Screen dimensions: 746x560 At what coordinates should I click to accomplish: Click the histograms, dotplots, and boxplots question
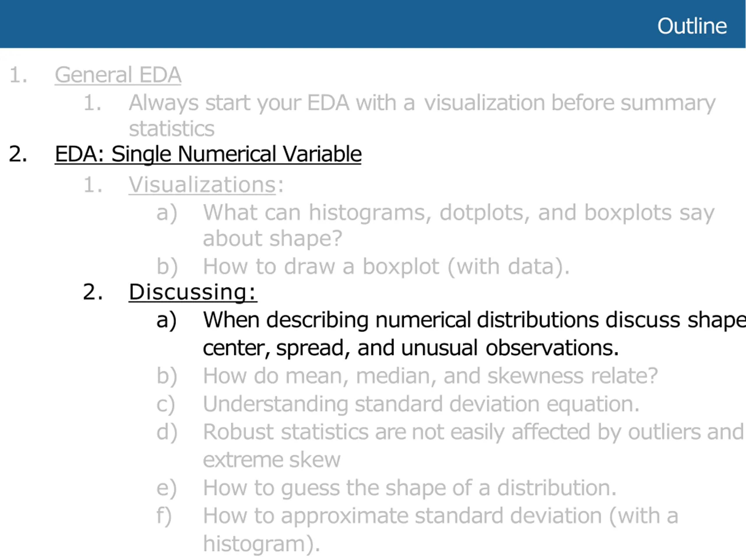[458, 225]
